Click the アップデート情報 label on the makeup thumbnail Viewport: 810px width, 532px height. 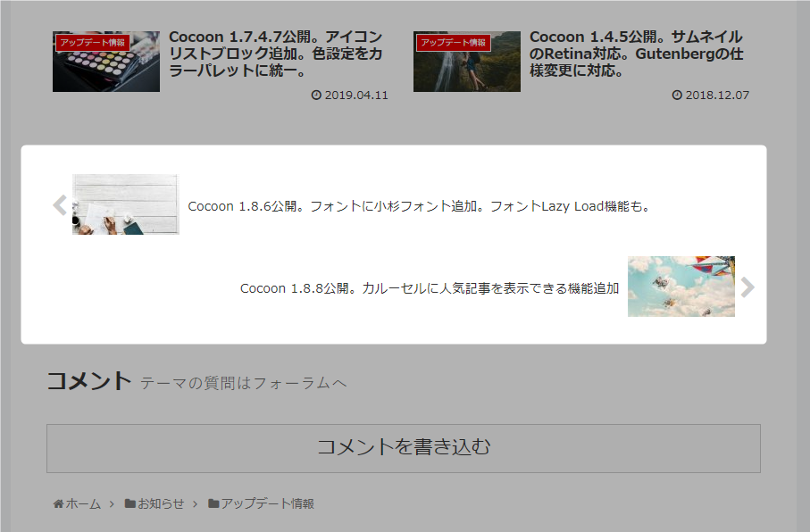pos(93,42)
